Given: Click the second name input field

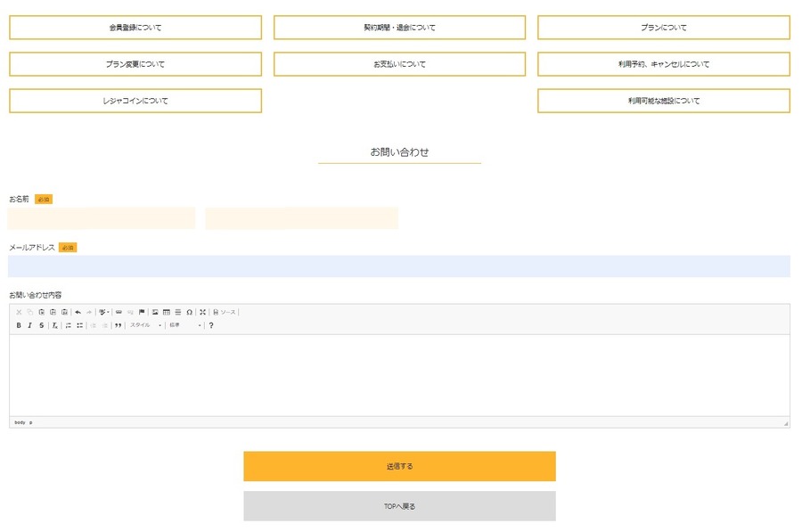Looking at the screenshot, I should point(302,218).
